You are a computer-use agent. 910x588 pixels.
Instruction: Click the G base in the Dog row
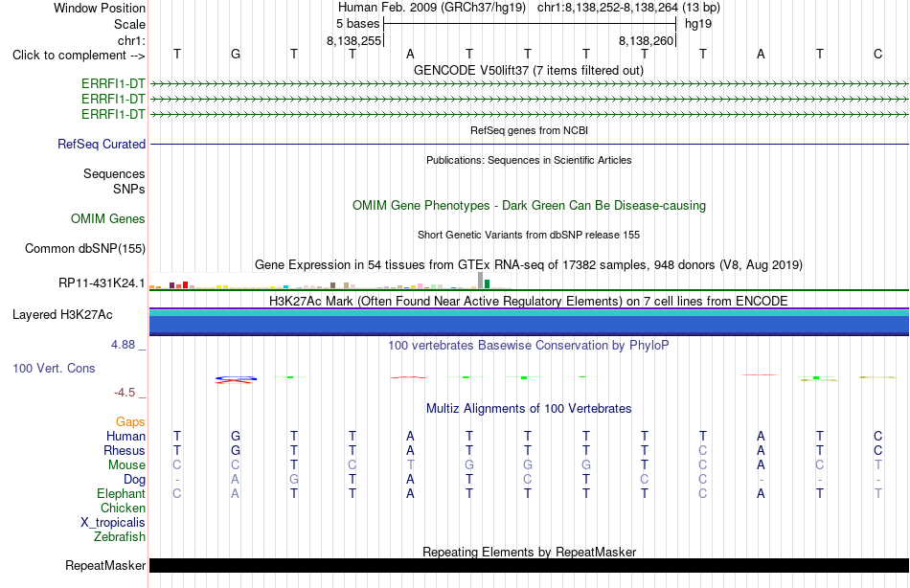click(294, 480)
